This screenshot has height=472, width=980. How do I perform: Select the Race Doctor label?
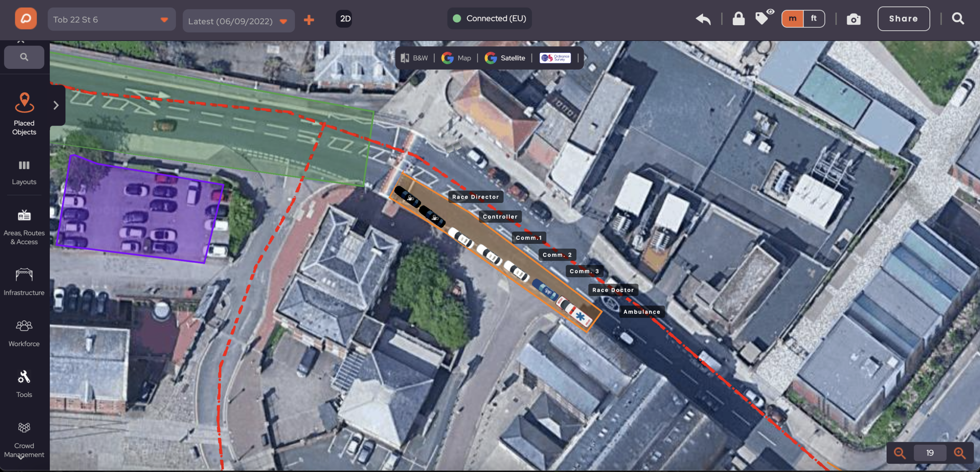613,290
